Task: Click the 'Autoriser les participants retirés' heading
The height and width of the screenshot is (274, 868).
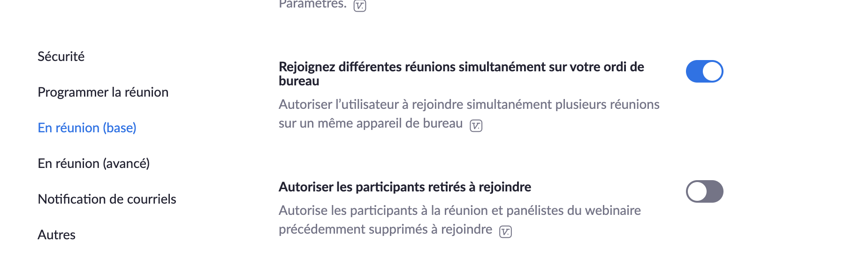Action: [404, 187]
